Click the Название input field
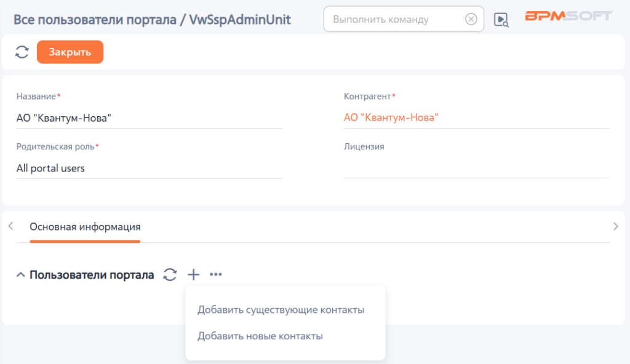630x364 pixels. 149,118
